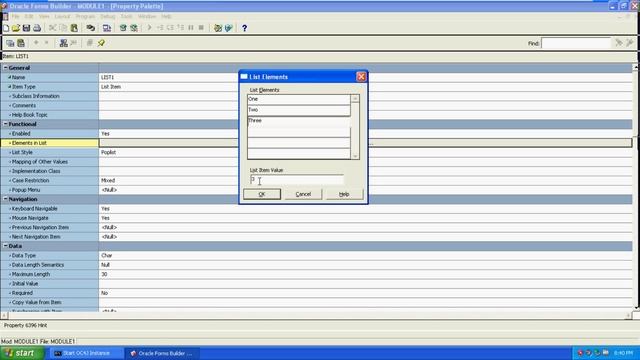
Task: Click the 'Char' Data Type value
Action: (107, 256)
